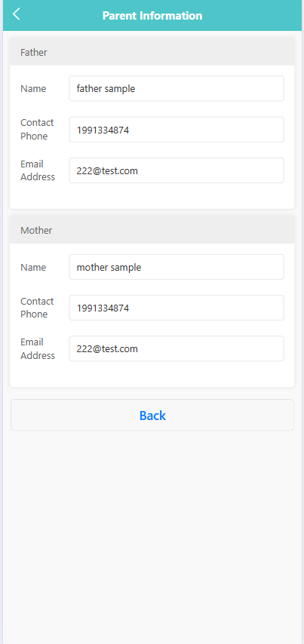Viewport: 304px width, 644px height.
Task: Click the Back button at the bottom
Action: (x=152, y=415)
